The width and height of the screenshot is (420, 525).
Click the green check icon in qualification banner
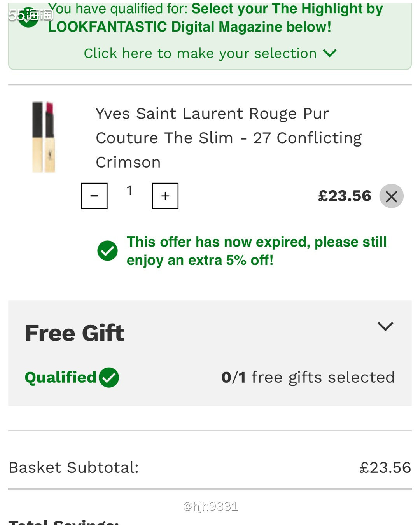click(29, 18)
